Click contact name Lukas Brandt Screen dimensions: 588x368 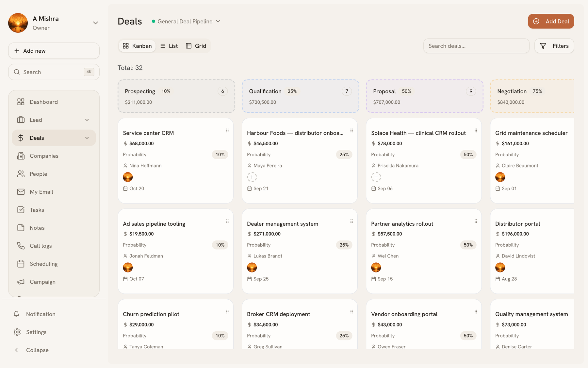tap(268, 256)
